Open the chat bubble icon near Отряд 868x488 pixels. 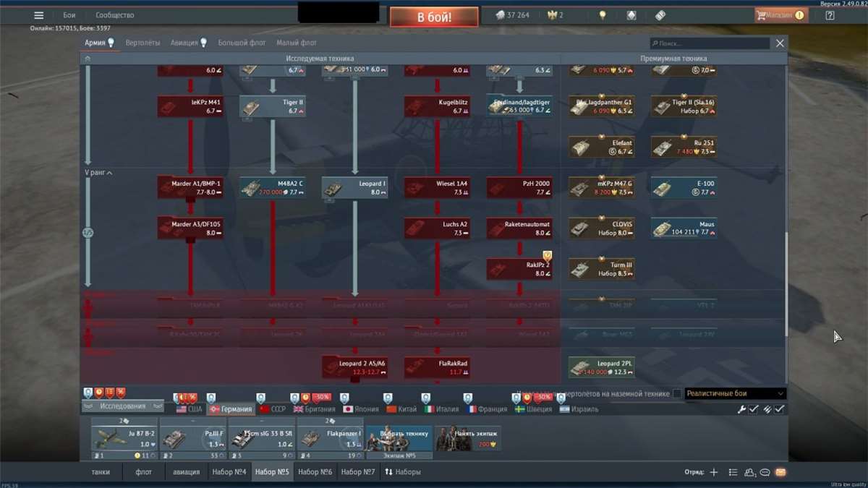[x=764, y=471]
